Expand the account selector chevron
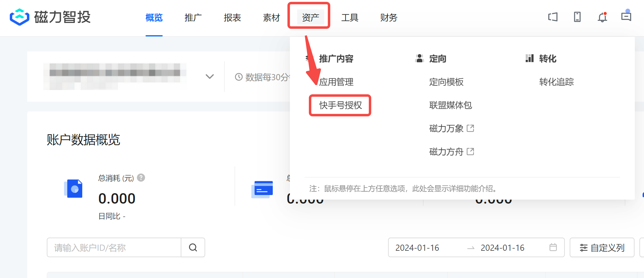 tap(209, 77)
